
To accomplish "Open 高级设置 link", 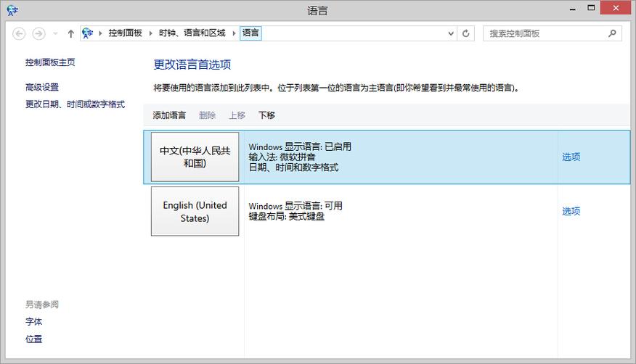I will tap(42, 87).
